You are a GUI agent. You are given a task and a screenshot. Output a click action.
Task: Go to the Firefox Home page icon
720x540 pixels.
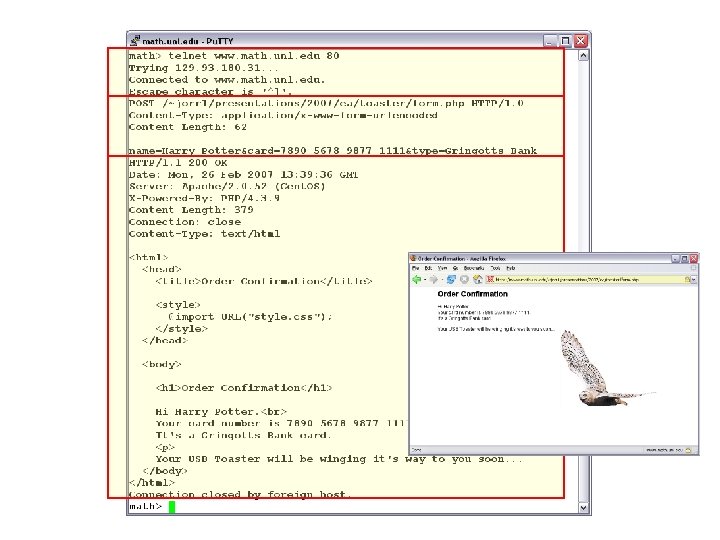(478, 280)
